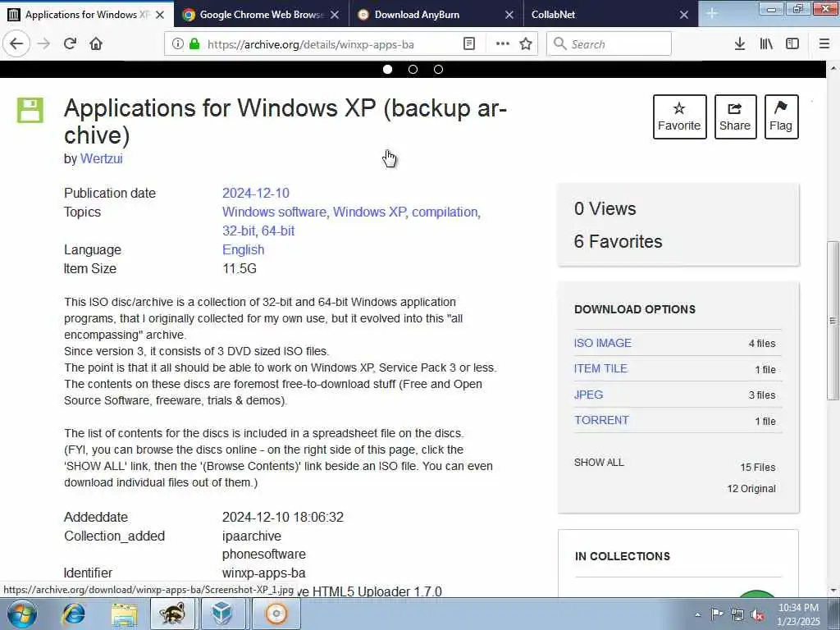Go back with the browser back arrow
This screenshot has width=840, height=630.
point(16,44)
